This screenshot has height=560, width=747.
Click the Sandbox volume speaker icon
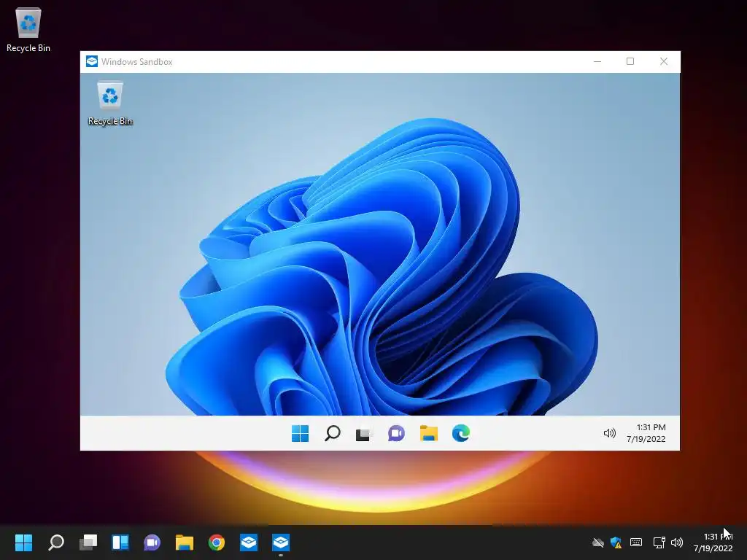click(609, 433)
